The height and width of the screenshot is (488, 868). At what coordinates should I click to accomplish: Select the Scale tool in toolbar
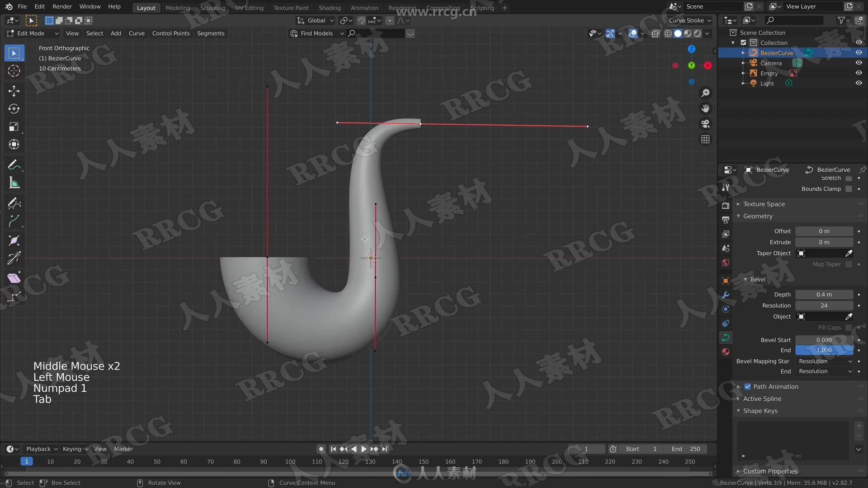[14, 126]
